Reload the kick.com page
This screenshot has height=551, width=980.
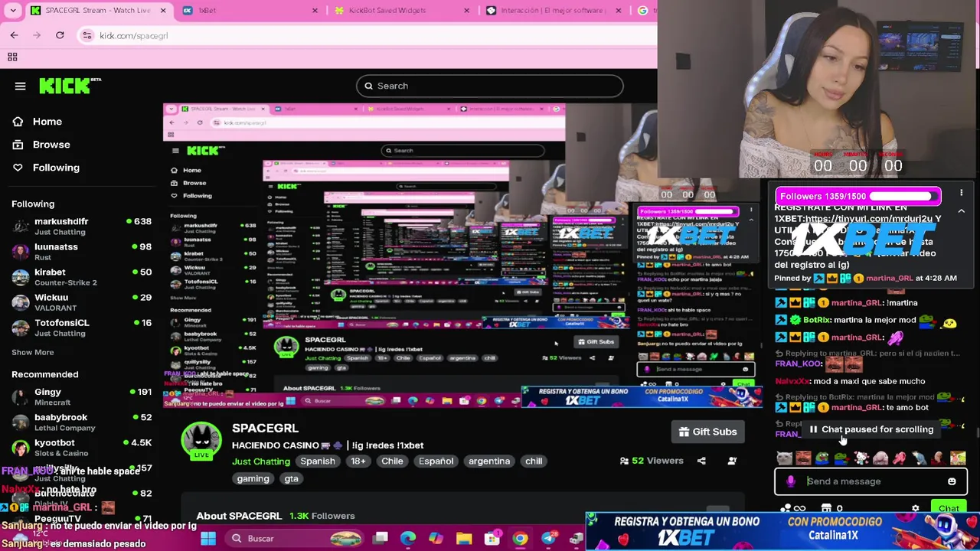60,35
